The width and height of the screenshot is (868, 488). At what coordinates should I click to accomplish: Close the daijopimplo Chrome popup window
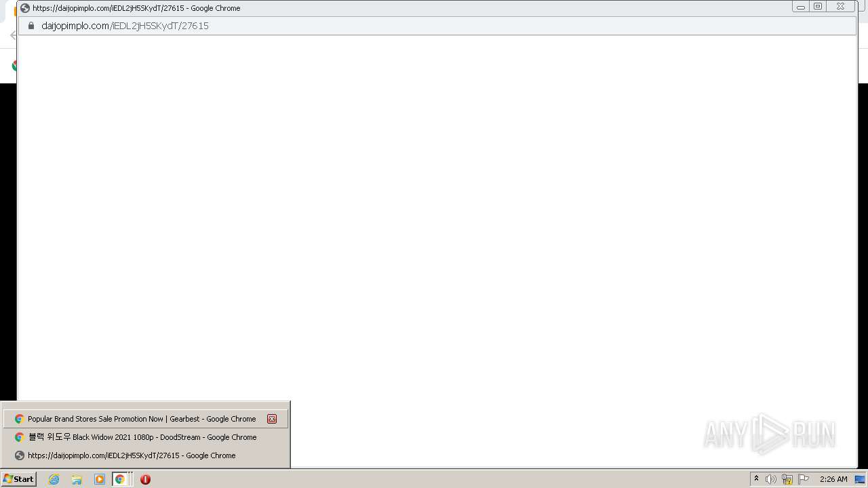[840, 7]
